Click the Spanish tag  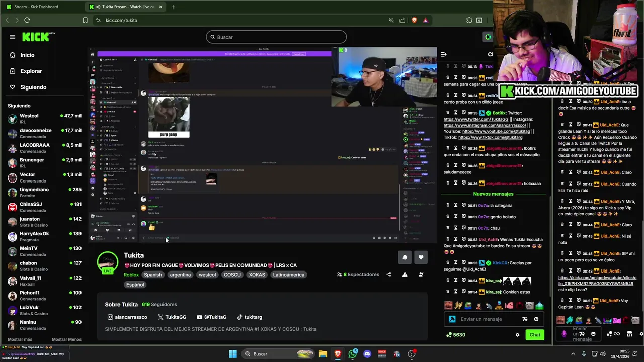[153, 275]
